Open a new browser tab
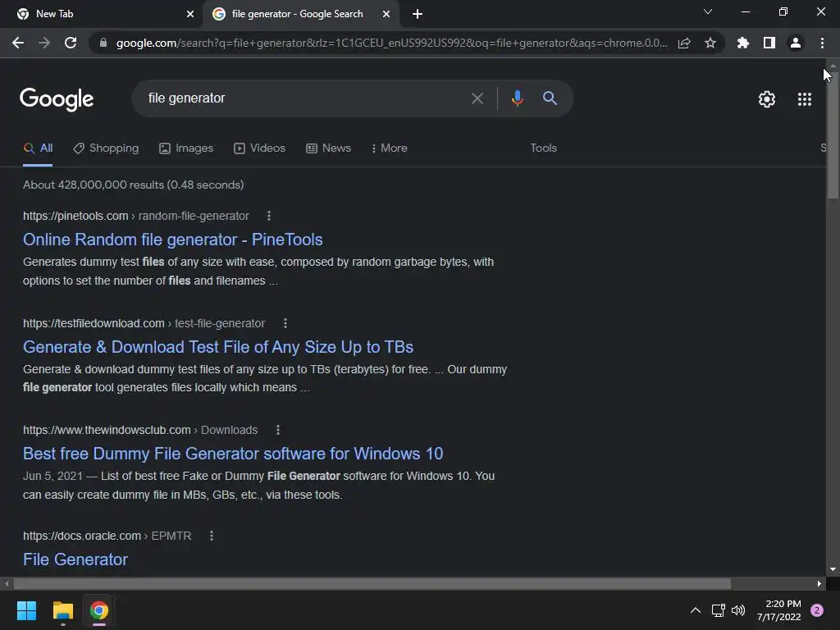 418,14
